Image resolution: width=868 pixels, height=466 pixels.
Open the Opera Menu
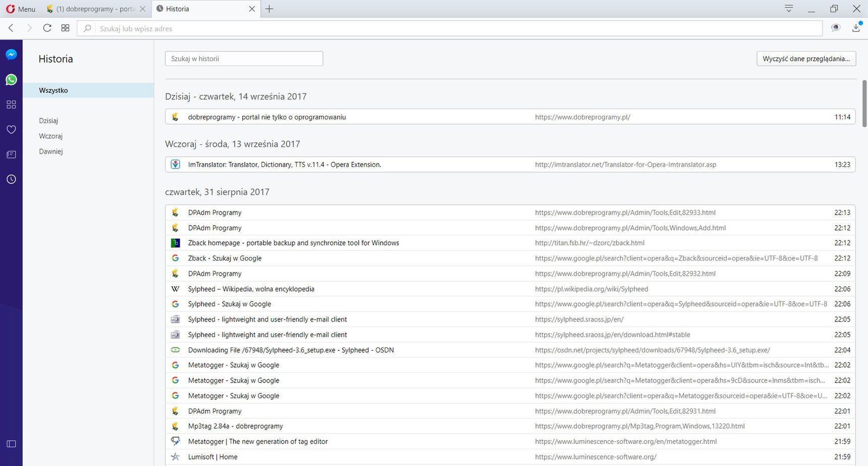(x=21, y=9)
